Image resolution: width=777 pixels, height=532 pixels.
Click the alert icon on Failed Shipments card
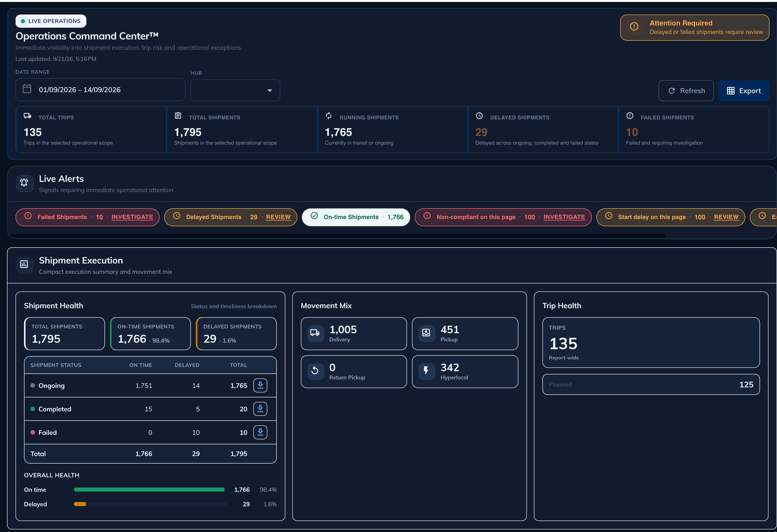tap(630, 116)
